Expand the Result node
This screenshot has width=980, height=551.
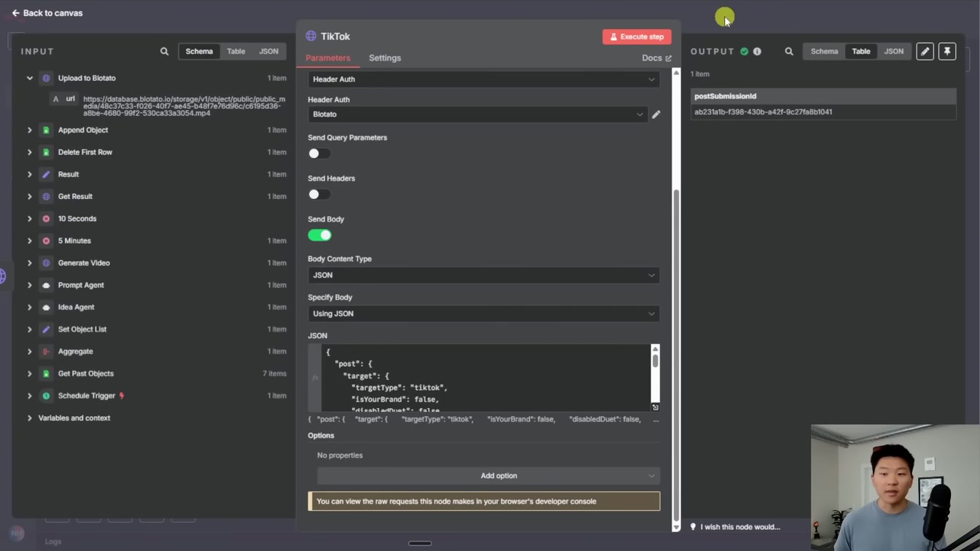(30, 175)
